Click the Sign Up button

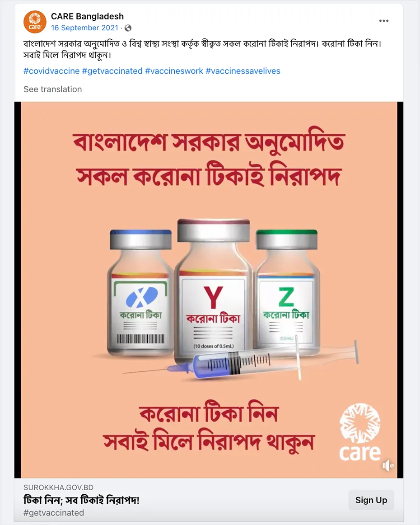click(371, 500)
